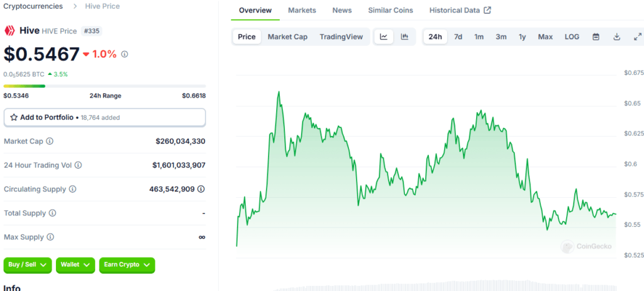Click the $0.5467 current price
The height and width of the screenshot is (291, 644).
click(x=42, y=54)
